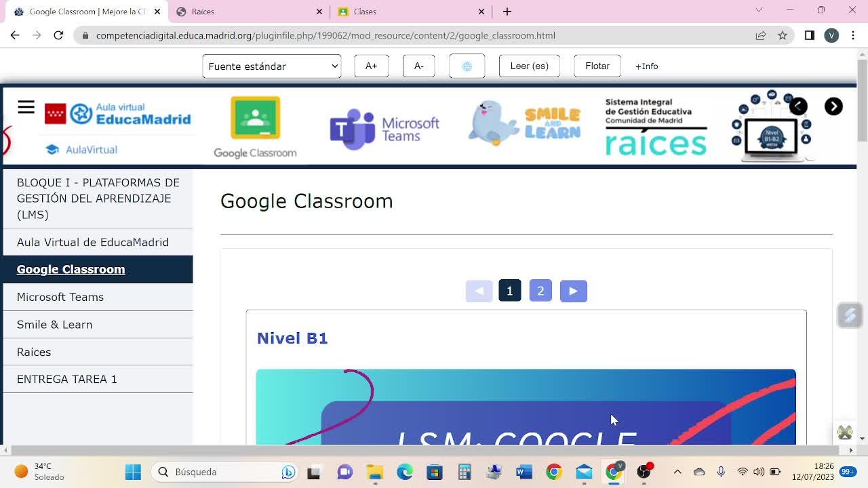The height and width of the screenshot is (488, 868).
Task: Go back to the previous browser page
Action: [15, 35]
